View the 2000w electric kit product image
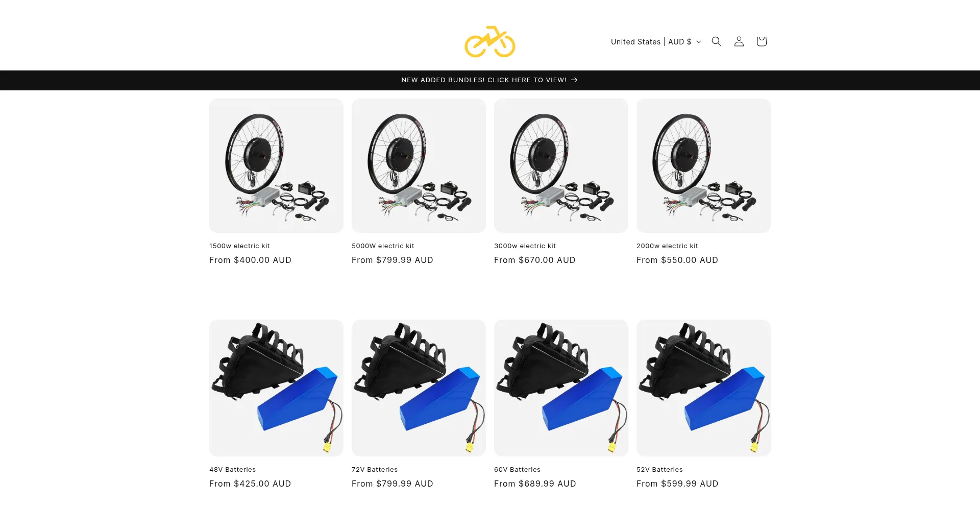This screenshot has width=980, height=507. coord(703,165)
